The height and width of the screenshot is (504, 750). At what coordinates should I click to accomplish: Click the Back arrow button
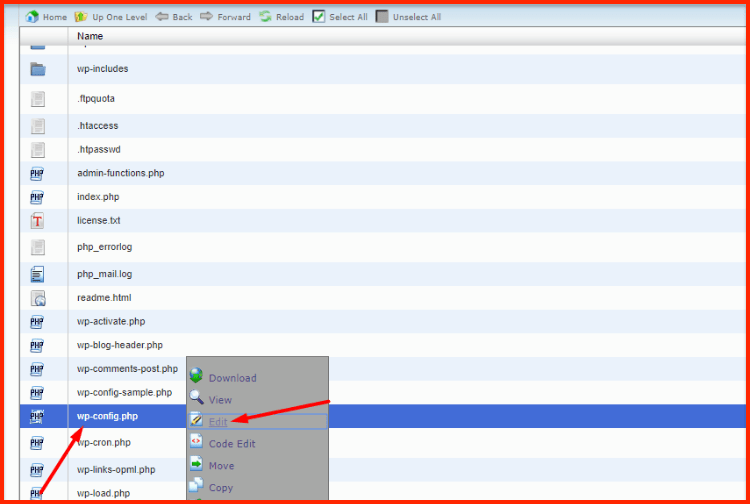tap(162, 17)
